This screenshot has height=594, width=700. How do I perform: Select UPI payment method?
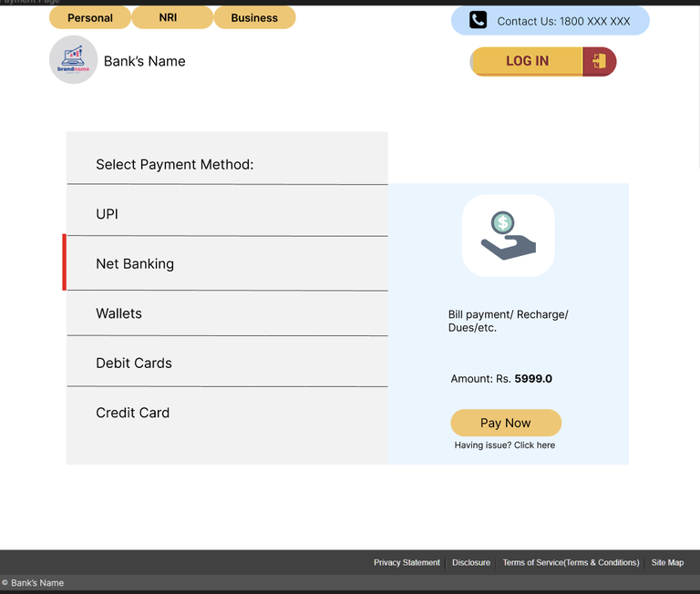tap(227, 210)
